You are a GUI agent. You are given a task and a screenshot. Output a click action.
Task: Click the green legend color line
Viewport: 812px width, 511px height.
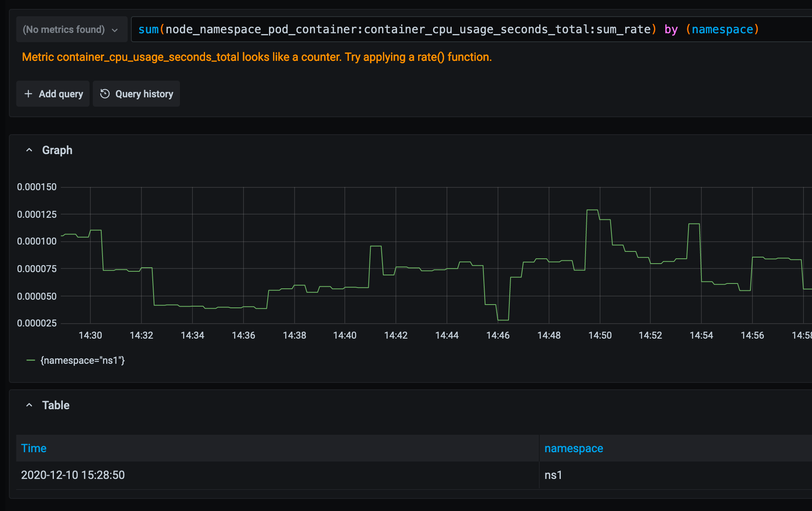point(31,360)
